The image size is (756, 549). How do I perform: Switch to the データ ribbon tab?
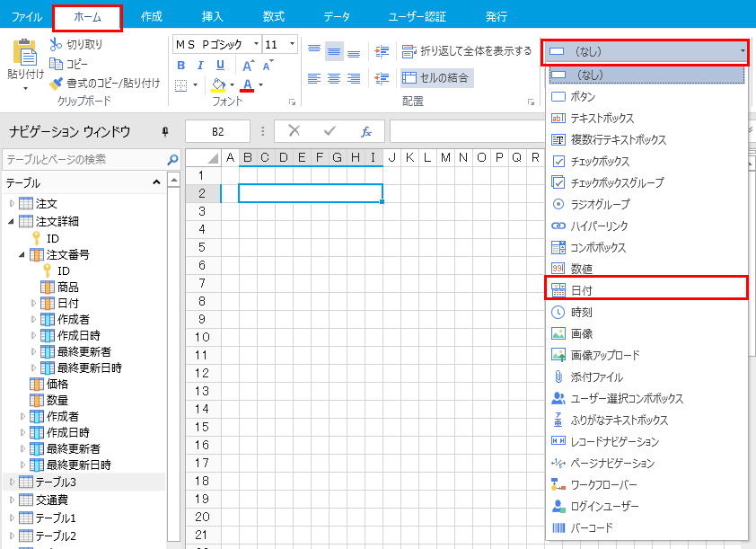tap(337, 16)
